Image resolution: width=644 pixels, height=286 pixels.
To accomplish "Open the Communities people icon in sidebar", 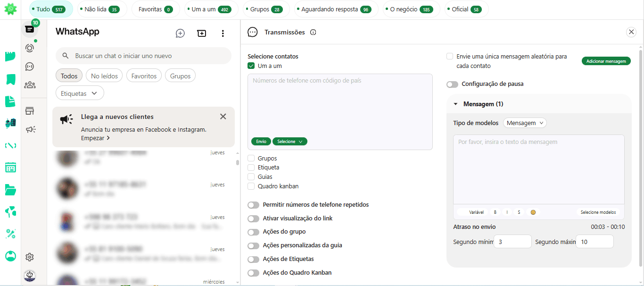I will 30,85.
